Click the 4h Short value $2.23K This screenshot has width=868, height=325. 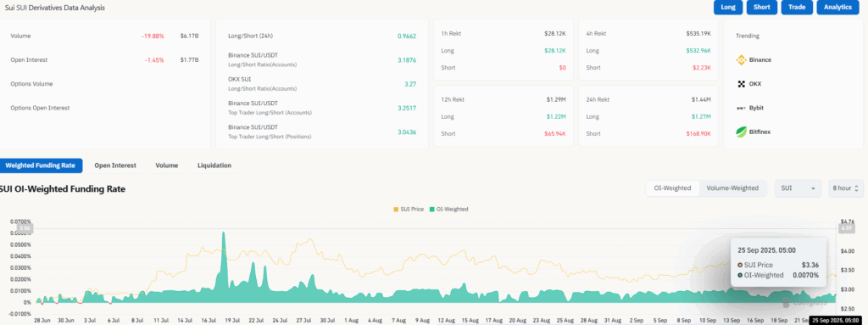[x=701, y=68]
